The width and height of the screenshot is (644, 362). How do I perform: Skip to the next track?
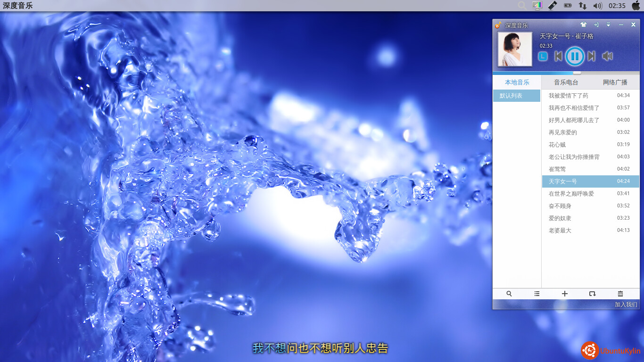pos(591,57)
